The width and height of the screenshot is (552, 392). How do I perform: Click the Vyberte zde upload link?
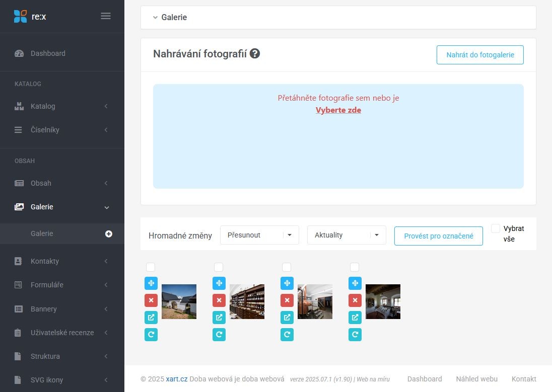[x=338, y=110]
